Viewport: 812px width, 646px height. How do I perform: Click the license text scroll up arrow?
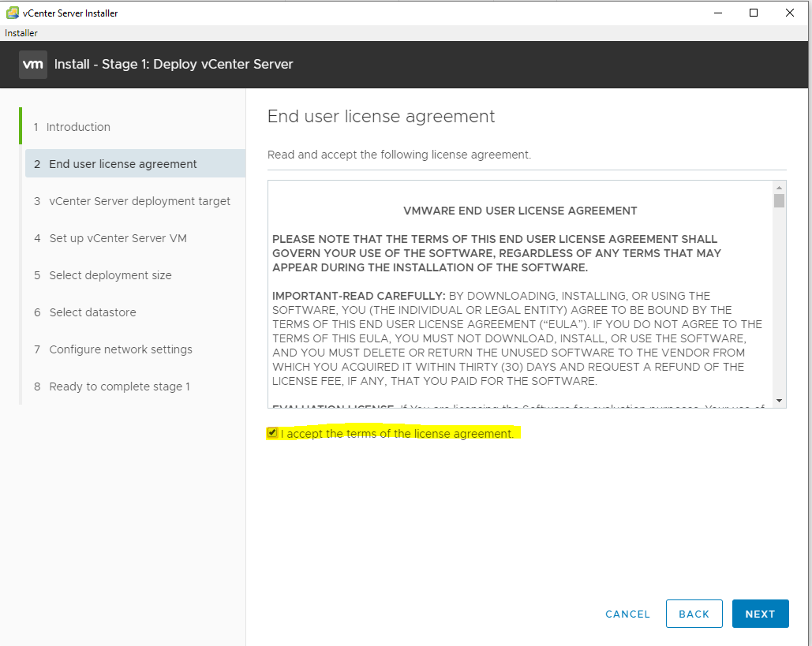(x=779, y=188)
